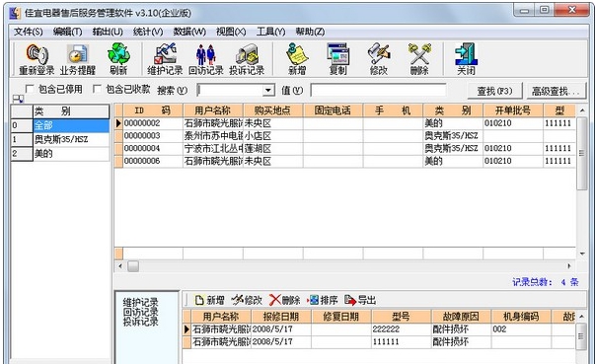Screen dimensions: 595x364
Task: Click right arrow of main table horizontal scrollbar
Action: [x=569, y=266]
